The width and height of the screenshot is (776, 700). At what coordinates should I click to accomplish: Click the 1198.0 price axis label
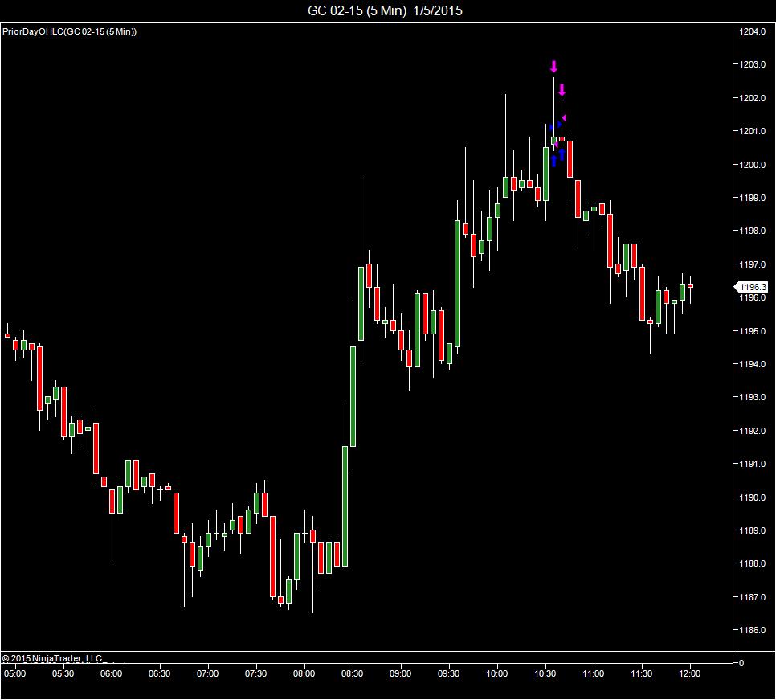(752, 231)
